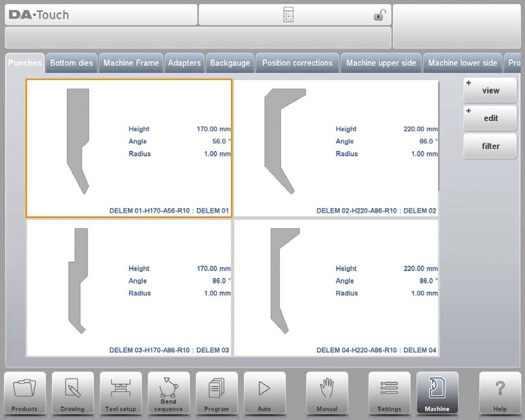Click label DELEM 01-H170-A56-R10 : DELEM 01
Image resolution: width=525 pixels, height=420 pixels.
[169, 210]
